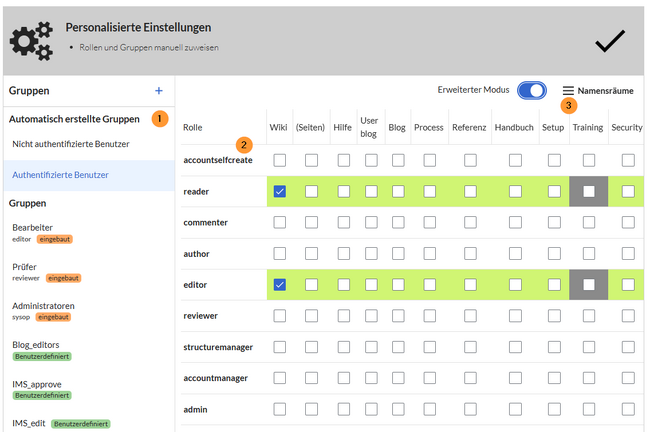
Task: Open the Administratoren group
Action: pos(43,306)
